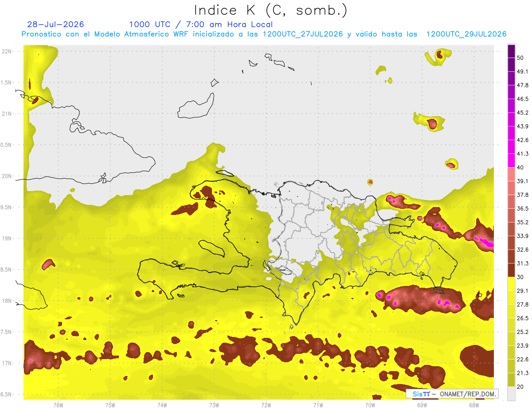This screenshot has height=411, width=532.
Task: Click the color scale value '47.8'
Action: [x=523, y=85]
